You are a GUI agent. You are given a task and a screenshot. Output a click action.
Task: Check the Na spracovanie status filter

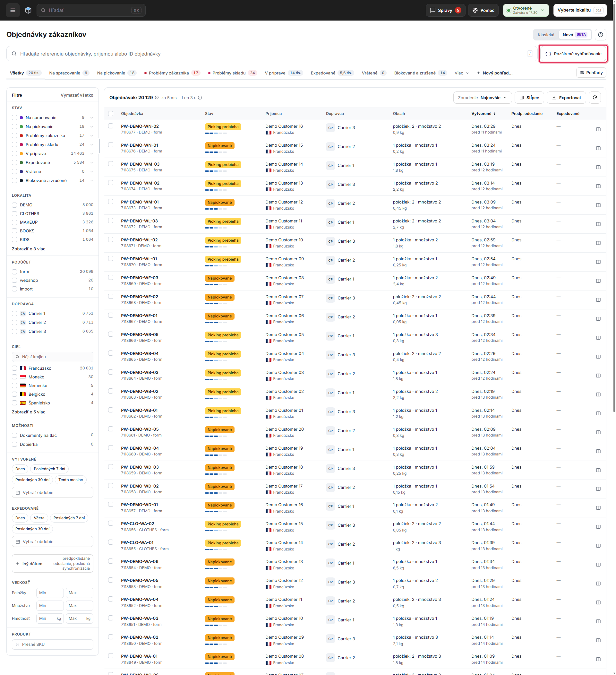pyautogui.click(x=14, y=117)
